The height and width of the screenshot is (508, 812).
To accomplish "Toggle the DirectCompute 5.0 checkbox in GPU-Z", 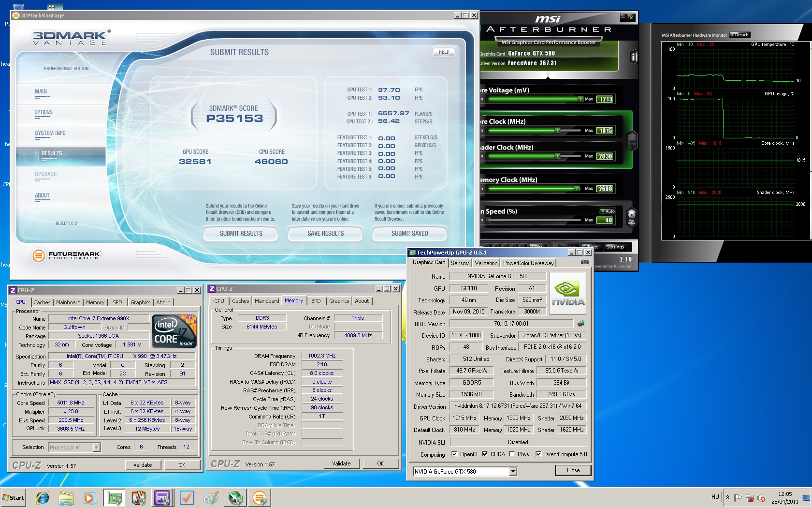I will click(x=538, y=454).
